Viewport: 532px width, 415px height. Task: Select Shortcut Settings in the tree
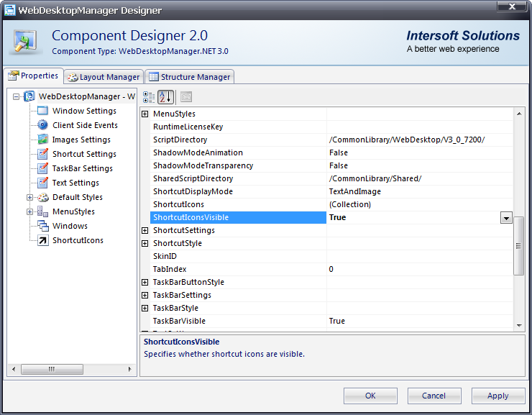pyautogui.click(x=84, y=154)
